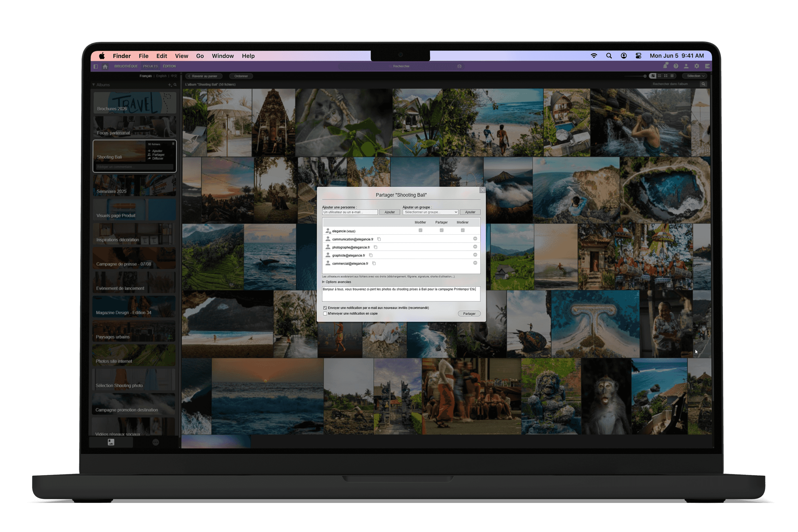798x532 pixels.
Task: Open the settings gear icon in the toolbar
Action: click(x=697, y=66)
